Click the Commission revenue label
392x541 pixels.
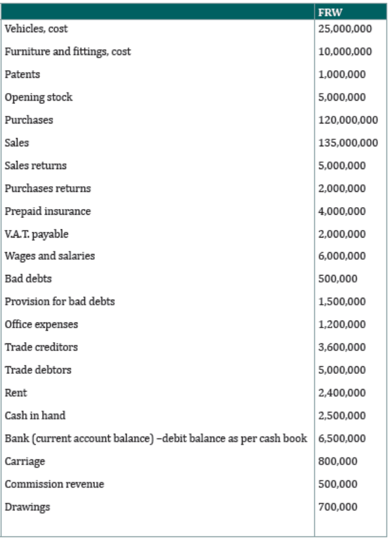pos(54,484)
